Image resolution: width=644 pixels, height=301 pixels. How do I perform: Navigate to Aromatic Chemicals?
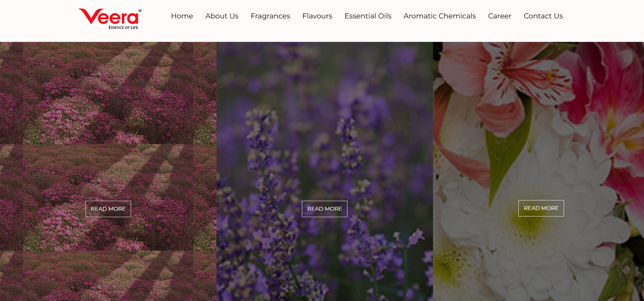click(x=439, y=16)
